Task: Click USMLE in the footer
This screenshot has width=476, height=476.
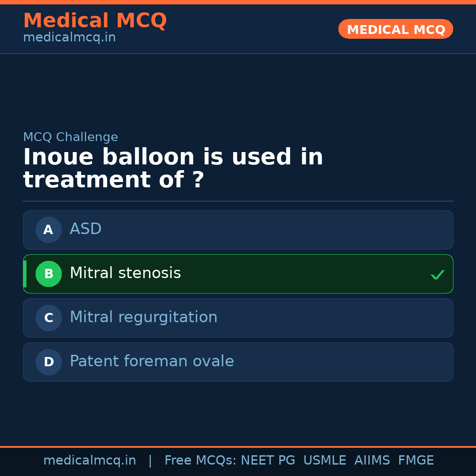Action: [324, 461]
